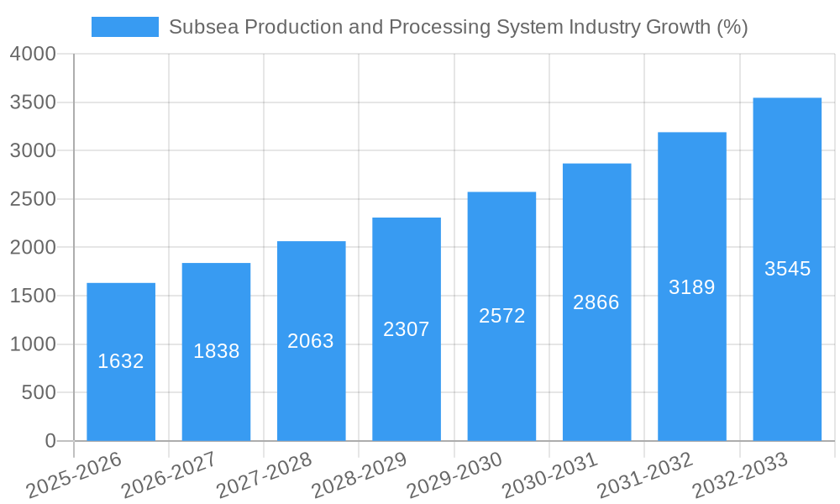Click the 3500 y-axis tick label

coord(34,102)
